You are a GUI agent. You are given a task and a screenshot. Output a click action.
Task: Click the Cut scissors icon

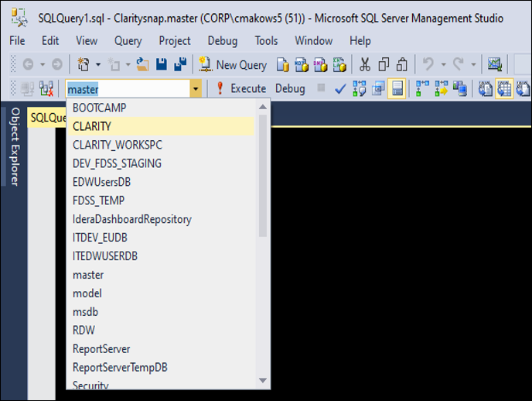click(364, 65)
